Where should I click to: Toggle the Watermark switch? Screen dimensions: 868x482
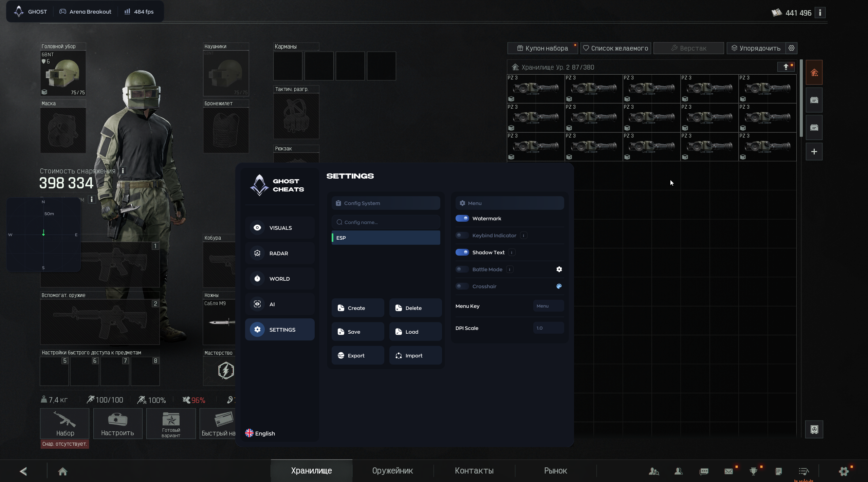(x=462, y=218)
